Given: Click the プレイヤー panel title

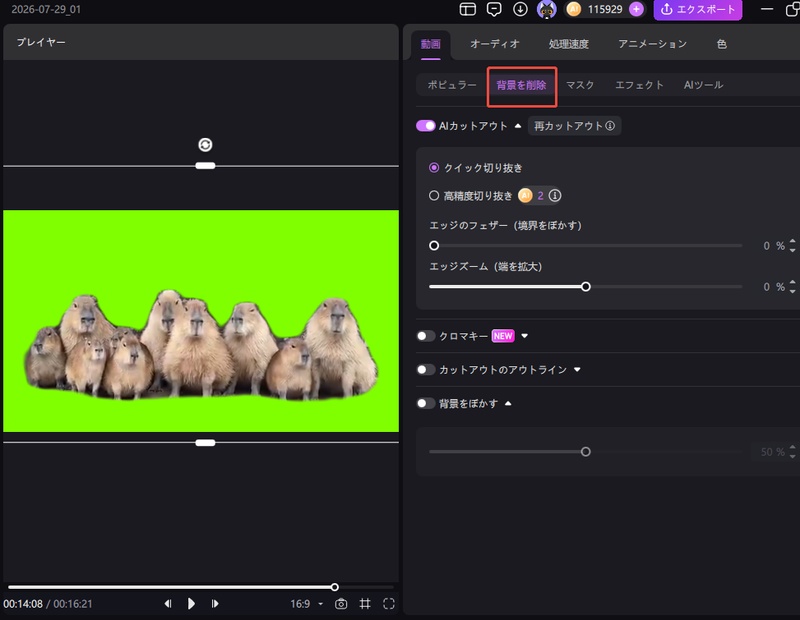Looking at the screenshot, I should click(x=41, y=42).
